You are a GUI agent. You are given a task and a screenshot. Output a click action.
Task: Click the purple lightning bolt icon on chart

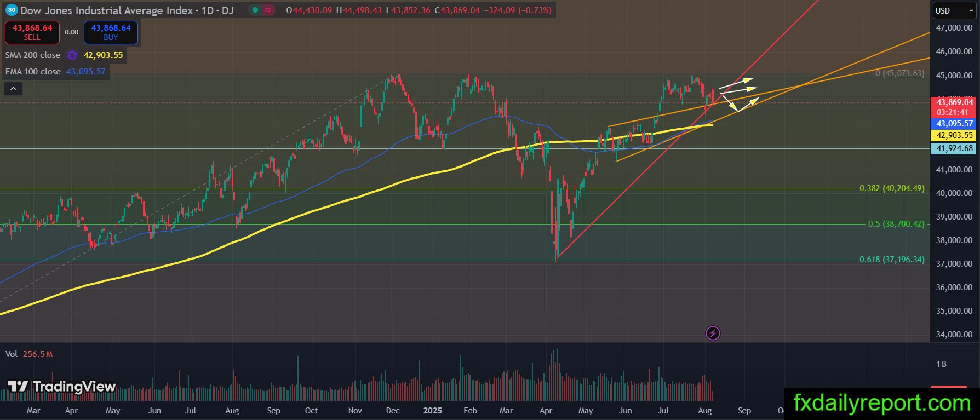click(x=713, y=333)
